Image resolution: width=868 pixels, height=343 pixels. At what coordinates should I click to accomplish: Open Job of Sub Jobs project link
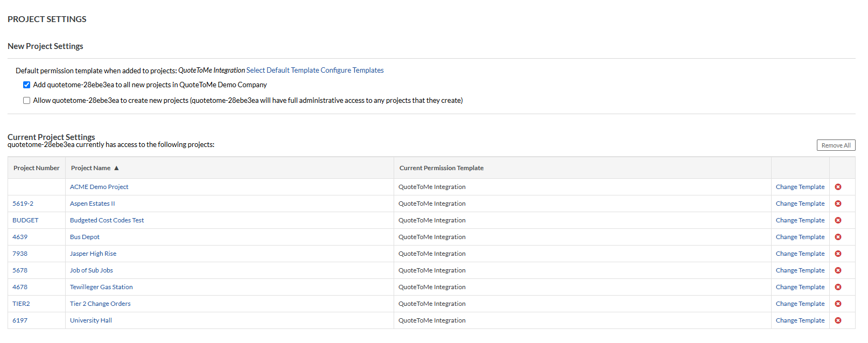[x=92, y=270]
